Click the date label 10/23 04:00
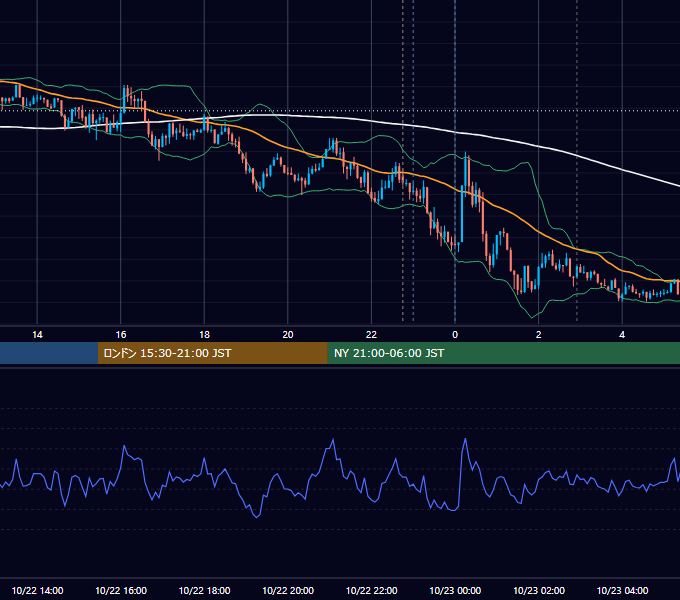This screenshot has width=680, height=600. click(622, 590)
